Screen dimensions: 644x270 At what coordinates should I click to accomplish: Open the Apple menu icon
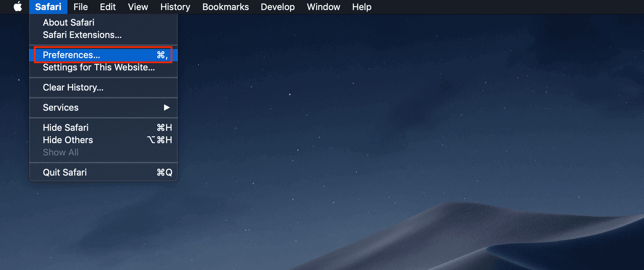18,6
